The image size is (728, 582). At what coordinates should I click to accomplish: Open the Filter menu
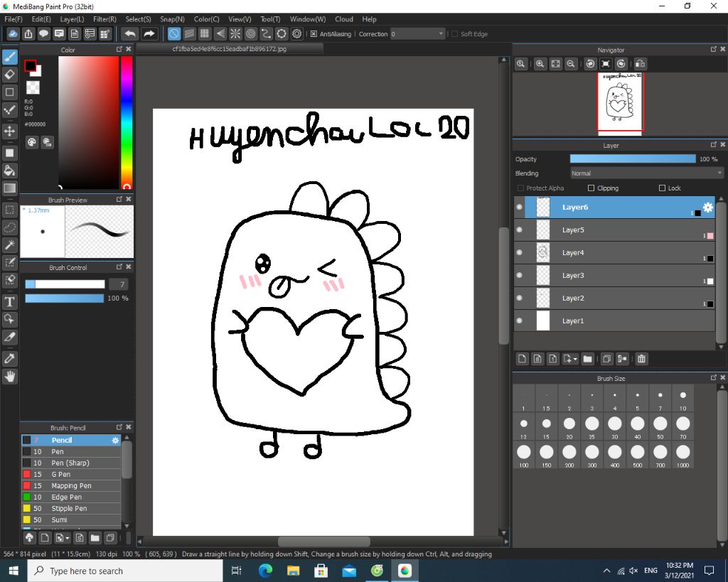click(105, 19)
